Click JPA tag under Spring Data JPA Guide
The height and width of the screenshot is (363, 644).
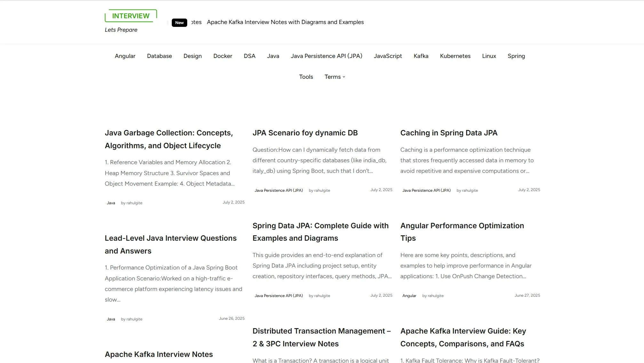(x=279, y=296)
